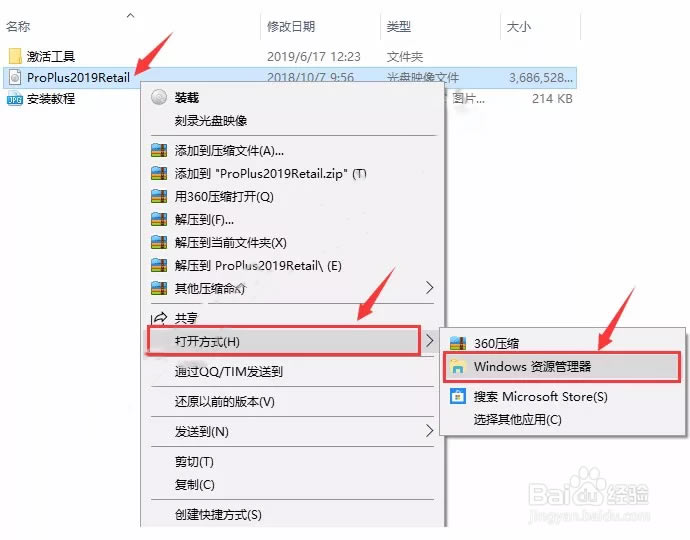Sort by 名称 column header

18,26
